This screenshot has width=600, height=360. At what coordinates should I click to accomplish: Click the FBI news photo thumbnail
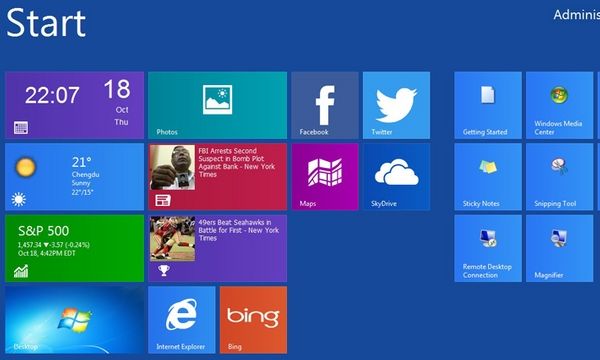[x=173, y=167]
